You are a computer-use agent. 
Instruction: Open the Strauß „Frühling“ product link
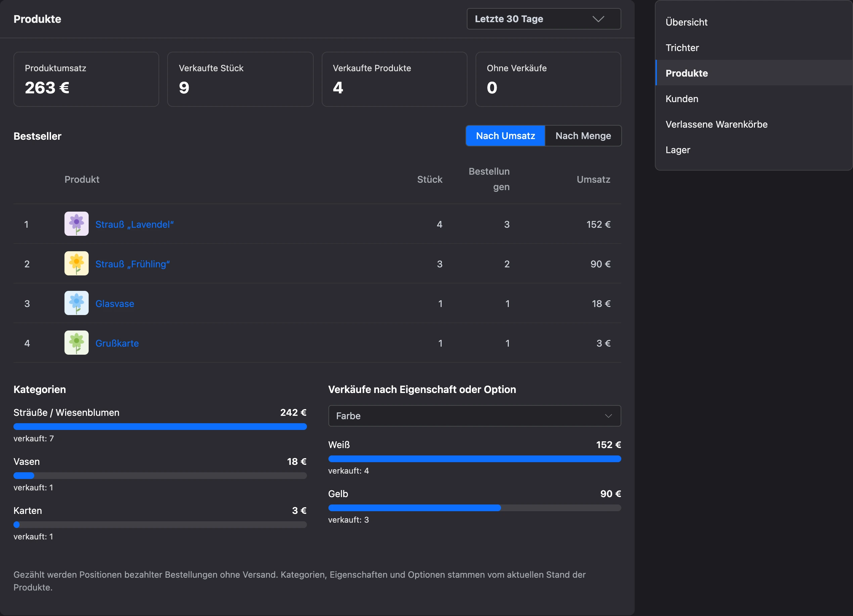point(132,264)
